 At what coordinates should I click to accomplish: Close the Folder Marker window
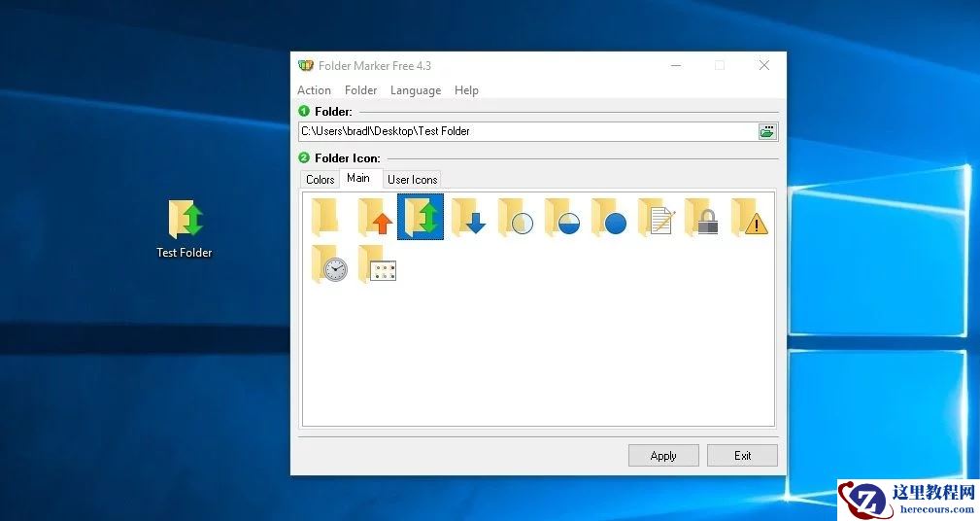tap(763, 65)
